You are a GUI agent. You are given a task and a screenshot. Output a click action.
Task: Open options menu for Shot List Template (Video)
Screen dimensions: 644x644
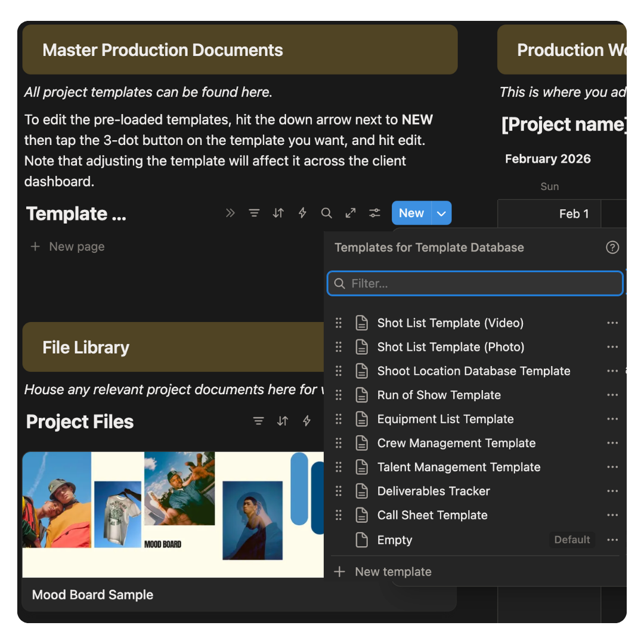click(x=612, y=323)
